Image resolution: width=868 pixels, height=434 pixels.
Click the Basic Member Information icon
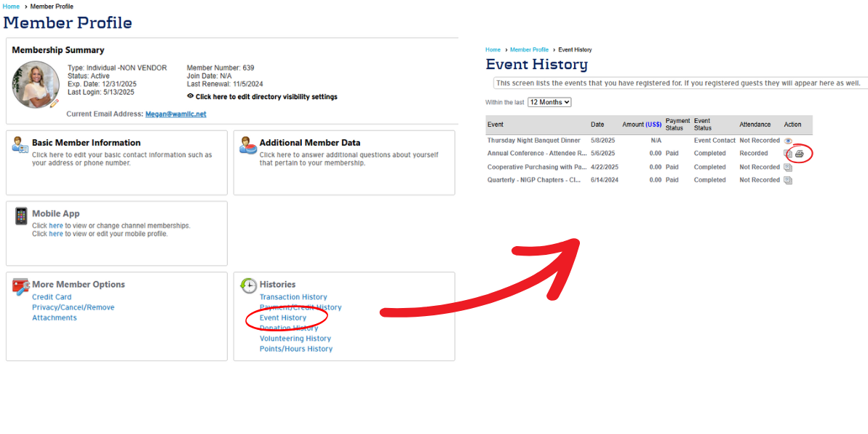click(20, 144)
